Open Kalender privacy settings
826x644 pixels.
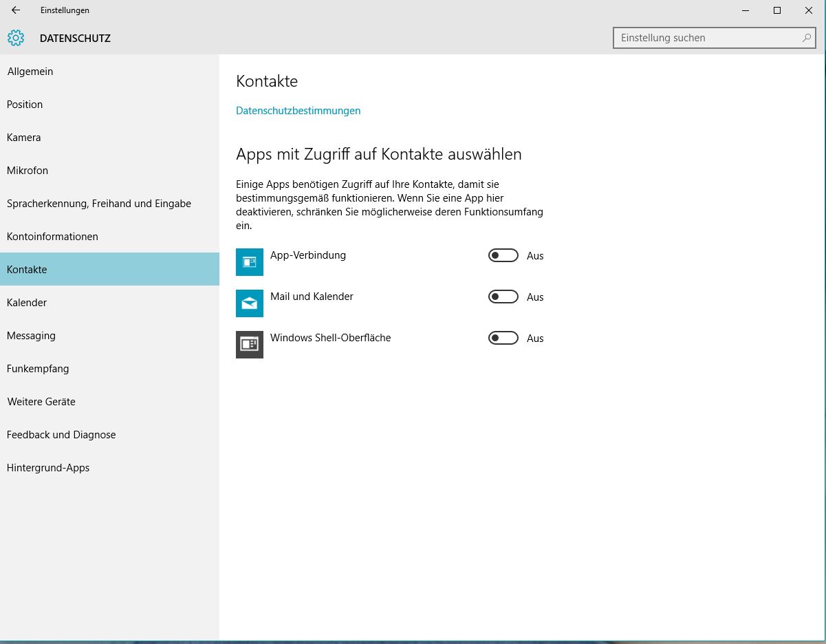(109, 303)
